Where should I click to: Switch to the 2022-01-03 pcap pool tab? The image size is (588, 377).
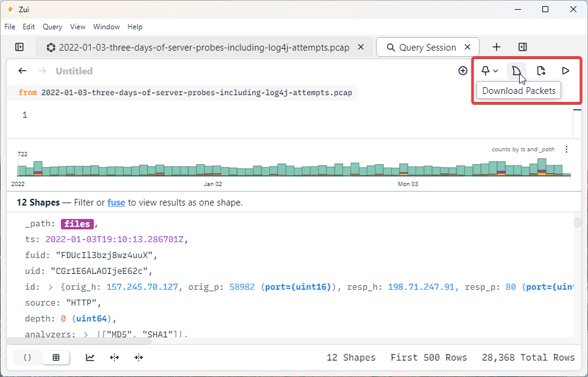204,48
